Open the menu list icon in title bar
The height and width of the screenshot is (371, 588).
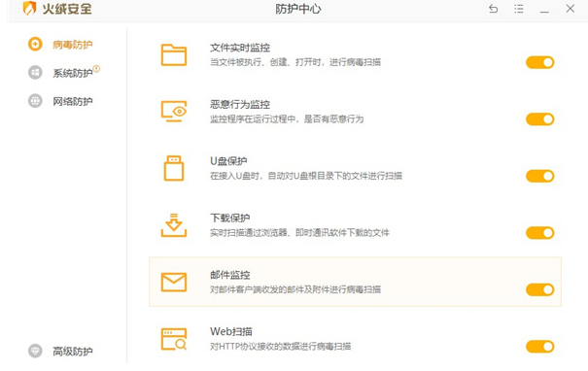(x=519, y=9)
